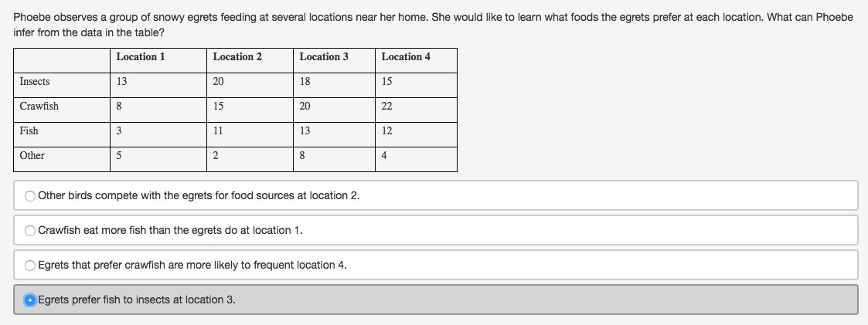Click the 'Location 3' column header
The height and width of the screenshot is (325, 868).
[x=324, y=56]
